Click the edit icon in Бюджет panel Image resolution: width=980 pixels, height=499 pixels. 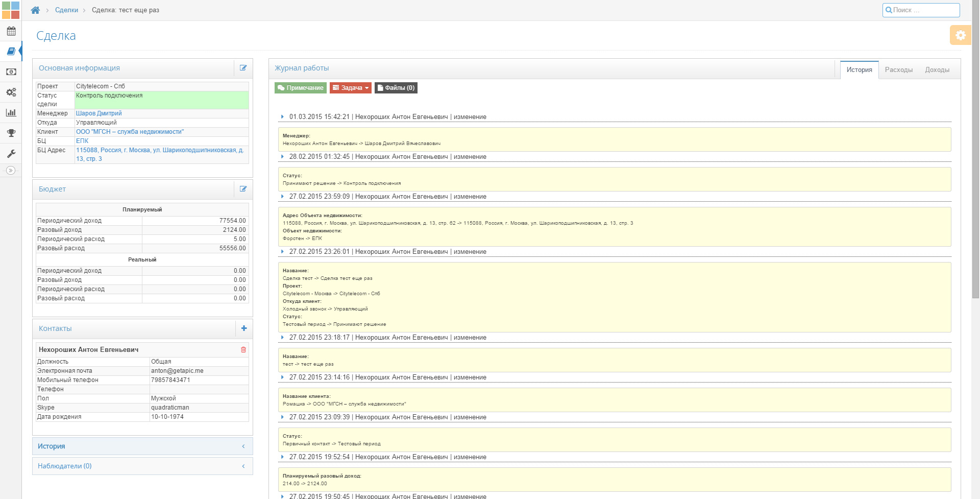point(243,189)
